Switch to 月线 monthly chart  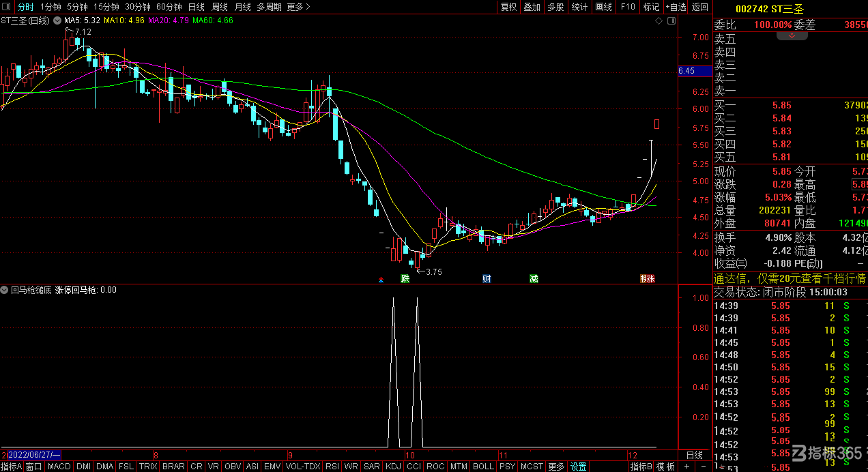coord(242,7)
